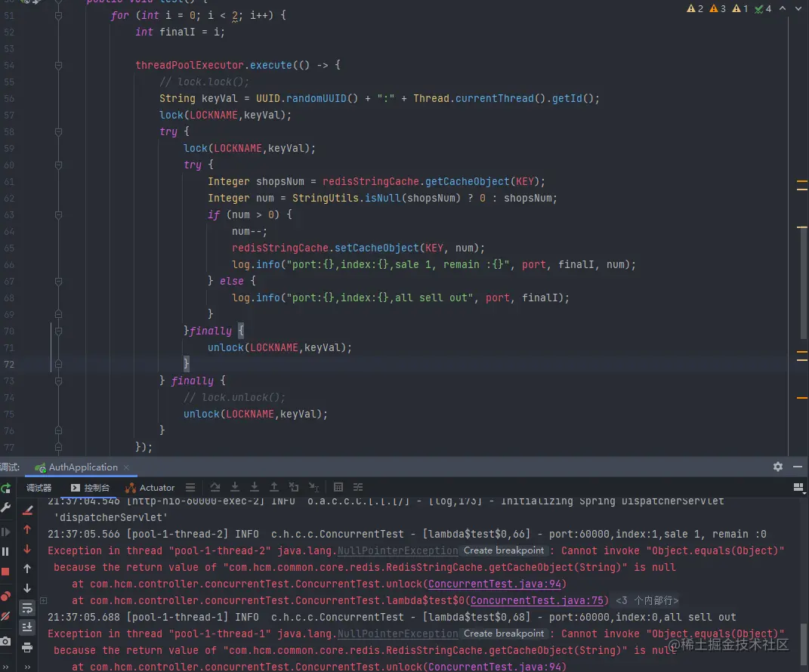Click line number 72 in the gutter

[x=9, y=364]
